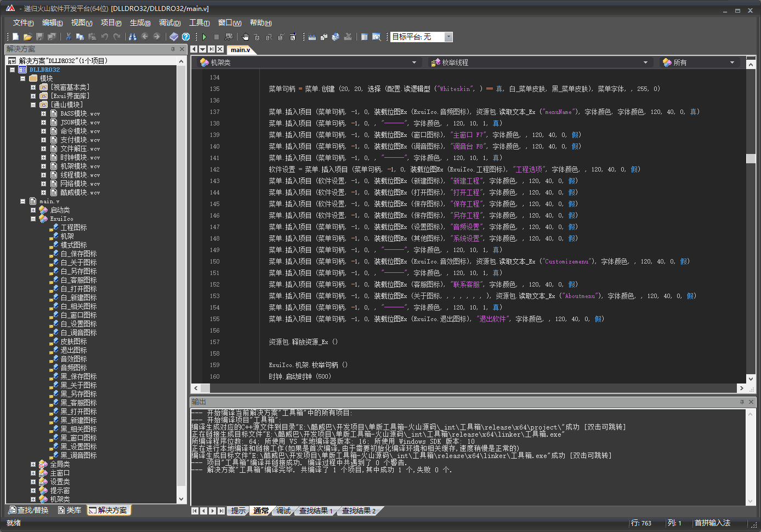Viewport: 761px width, 532px height.
Task: Switch to the 查找结果 2 tab
Action: tap(359, 511)
